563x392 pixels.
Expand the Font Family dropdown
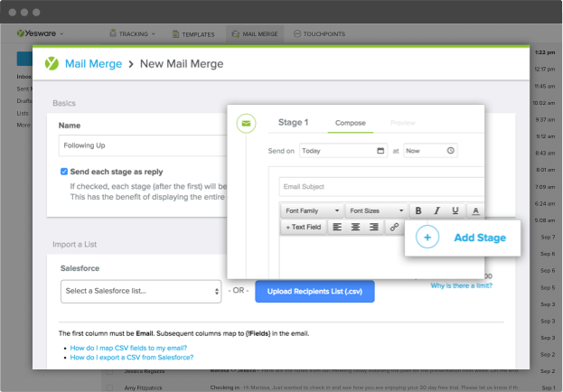(x=312, y=210)
